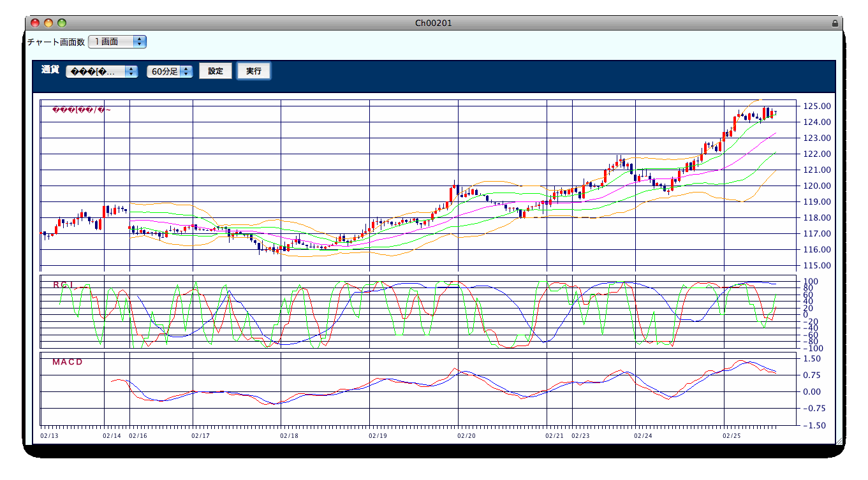Zoom the Ch00201 window with the green button

62,24
